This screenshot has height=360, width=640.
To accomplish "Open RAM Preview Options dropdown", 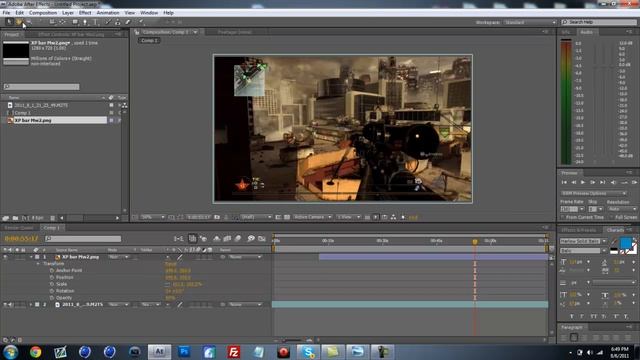I will (x=593, y=193).
